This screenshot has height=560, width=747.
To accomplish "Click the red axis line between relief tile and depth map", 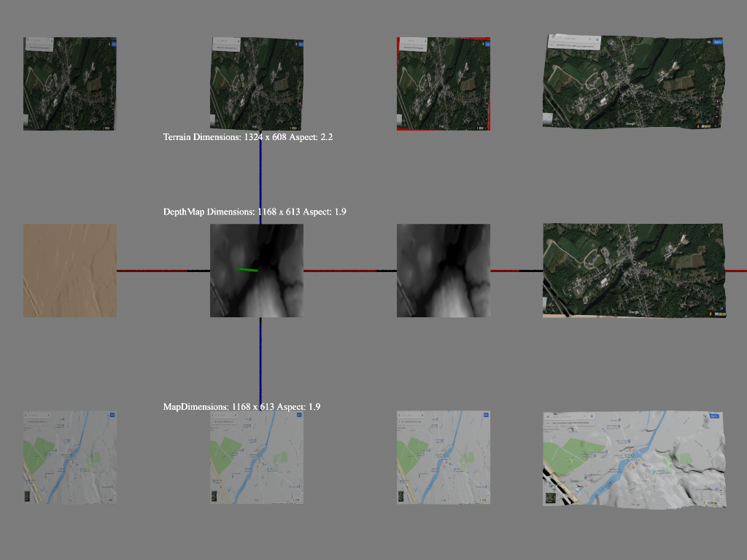I will click(x=153, y=271).
